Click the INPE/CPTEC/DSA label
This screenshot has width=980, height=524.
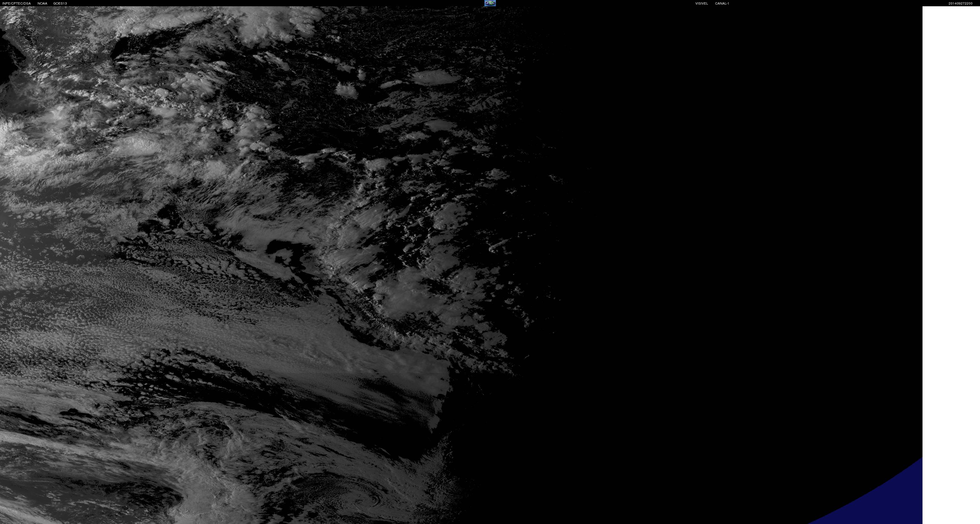point(16,3)
